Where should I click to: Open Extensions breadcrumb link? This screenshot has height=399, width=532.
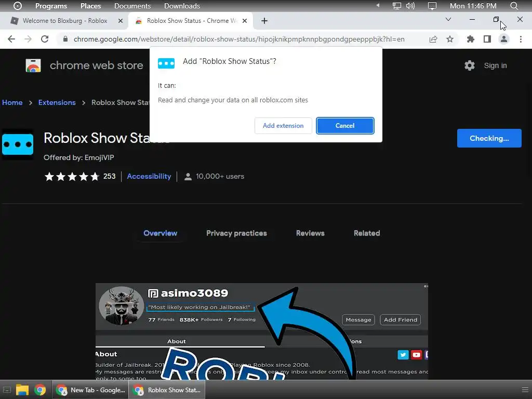[57, 102]
